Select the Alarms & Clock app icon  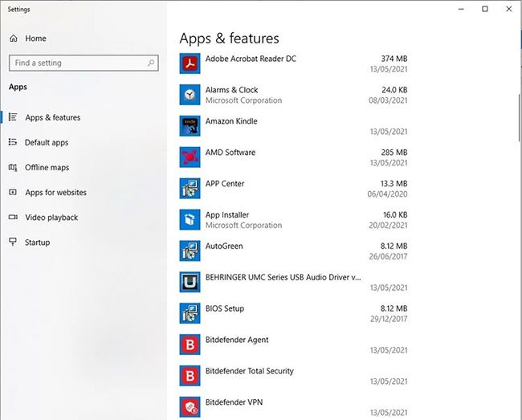190,95
